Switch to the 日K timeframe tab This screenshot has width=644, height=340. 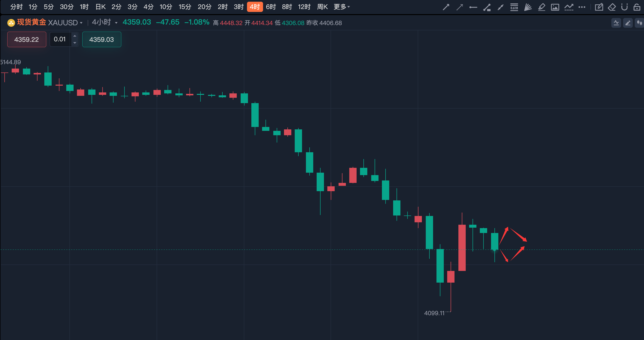(x=101, y=7)
